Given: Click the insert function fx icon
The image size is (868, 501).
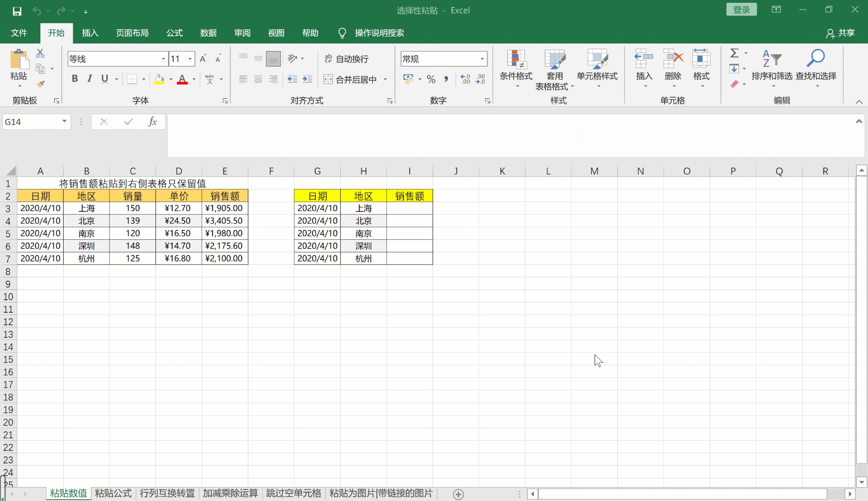Looking at the screenshot, I should tap(152, 122).
